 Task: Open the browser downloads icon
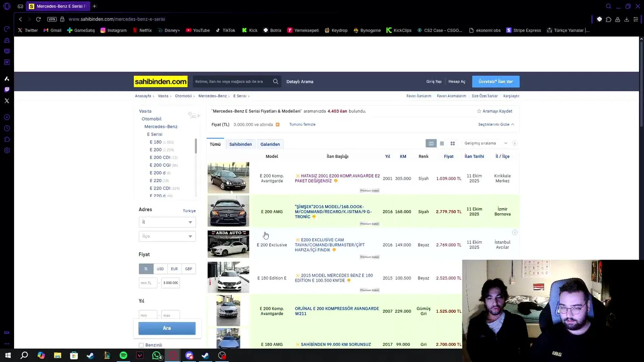(626, 19)
